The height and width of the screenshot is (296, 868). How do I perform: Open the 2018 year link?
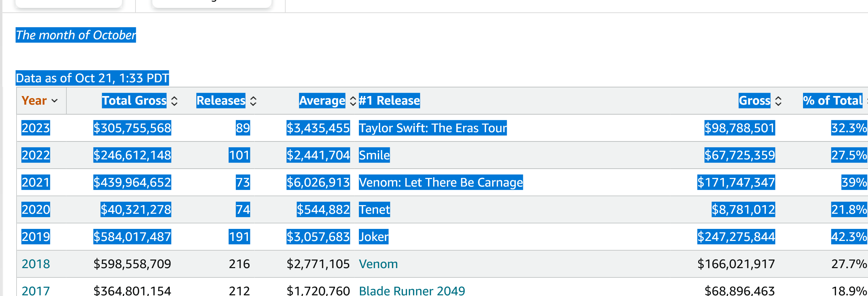pyautogui.click(x=36, y=264)
